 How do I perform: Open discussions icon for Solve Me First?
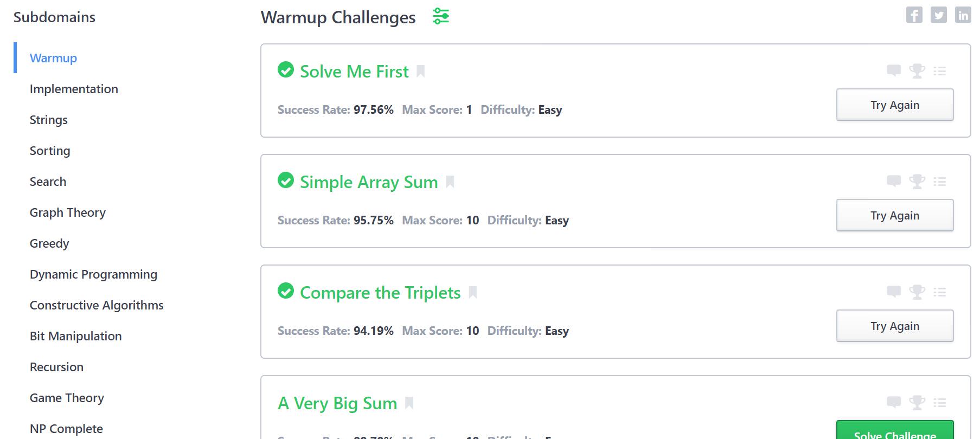pyautogui.click(x=893, y=70)
